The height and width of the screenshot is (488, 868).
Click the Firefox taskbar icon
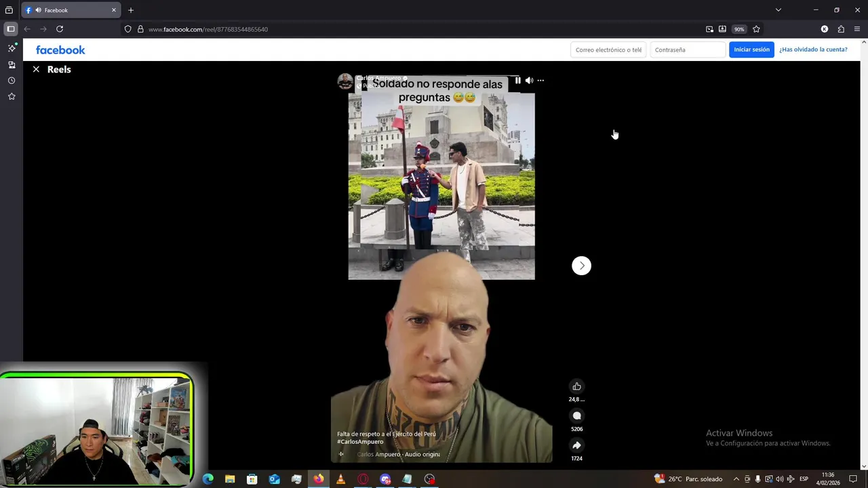tap(318, 479)
